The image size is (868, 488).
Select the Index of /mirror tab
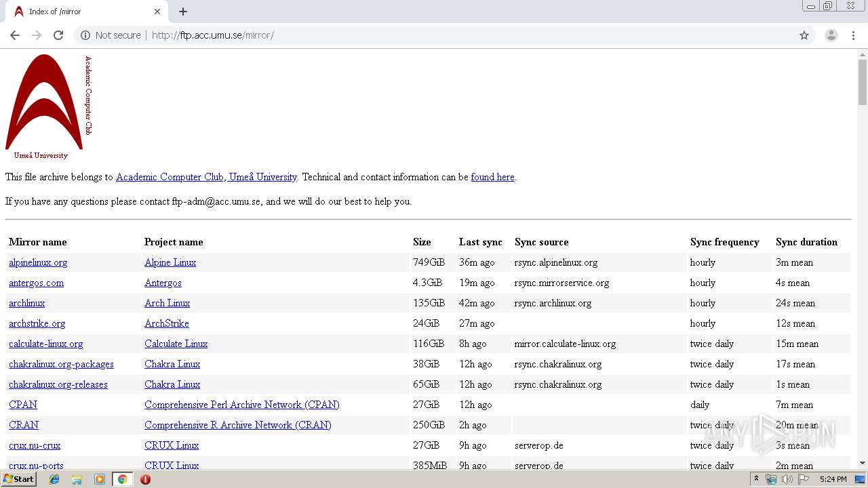[87, 12]
